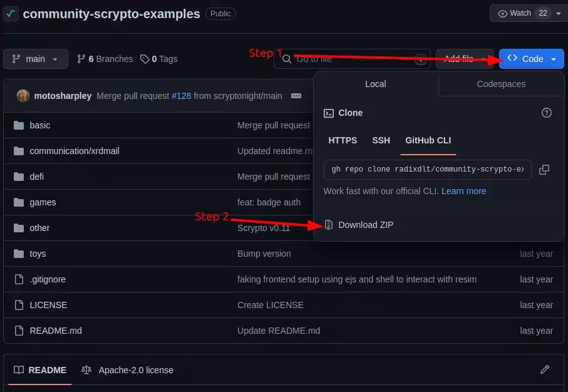Image resolution: width=568 pixels, height=392 pixels.
Task: Click 'last year' timestamp in README.md row
Action: (x=536, y=331)
